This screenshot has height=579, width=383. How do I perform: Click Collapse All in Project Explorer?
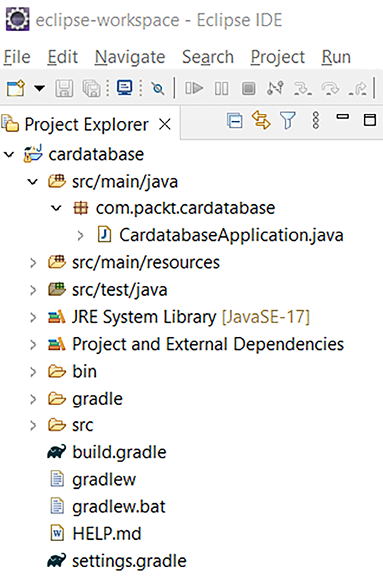(235, 120)
